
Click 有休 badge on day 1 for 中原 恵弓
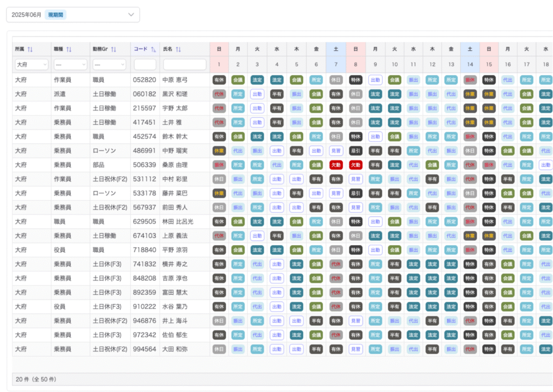tap(219, 80)
